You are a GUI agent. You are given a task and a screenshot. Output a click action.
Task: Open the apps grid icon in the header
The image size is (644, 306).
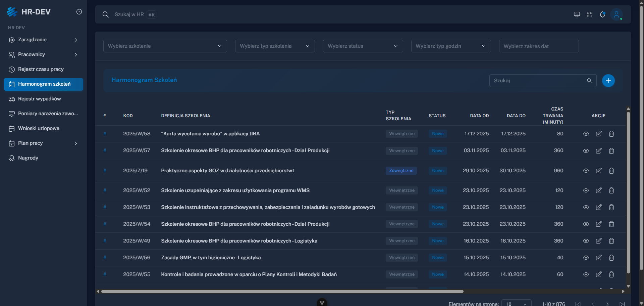tap(590, 14)
